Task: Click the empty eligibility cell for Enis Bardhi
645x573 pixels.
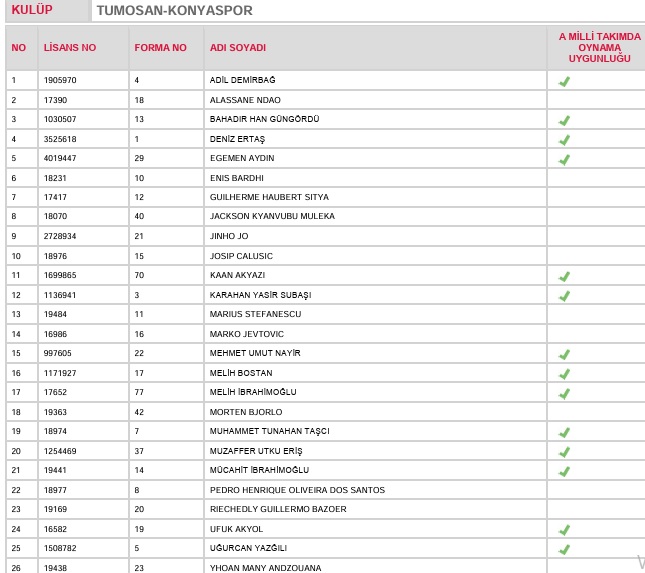Action: 596,178
